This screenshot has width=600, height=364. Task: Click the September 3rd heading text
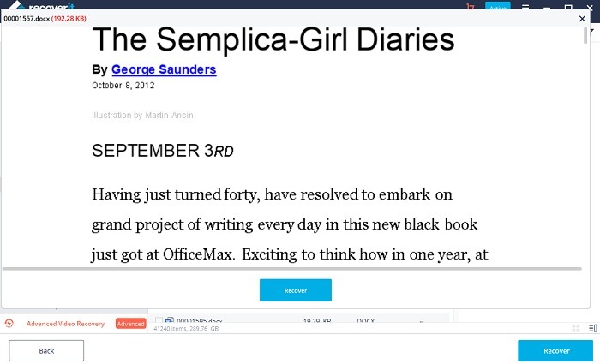tap(162, 151)
